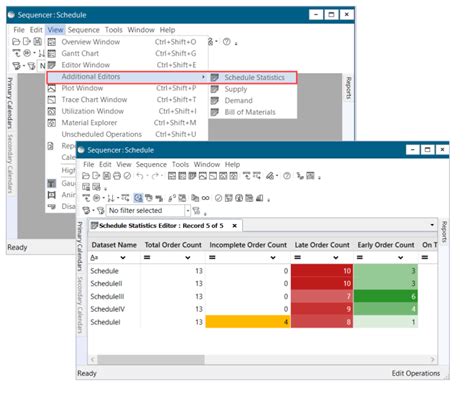
Task: Click the redo arrow in front window toolbar
Action: tap(155, 176)
